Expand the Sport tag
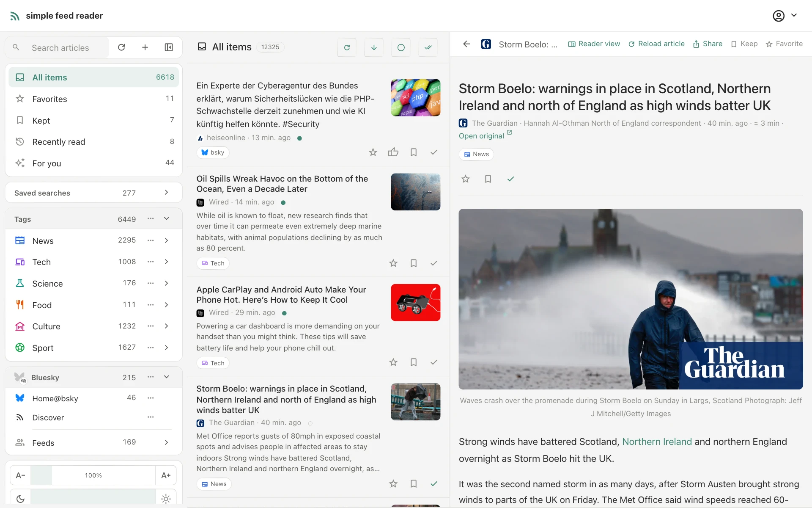Viewport: 812px width, 508px height. [167, 348]
